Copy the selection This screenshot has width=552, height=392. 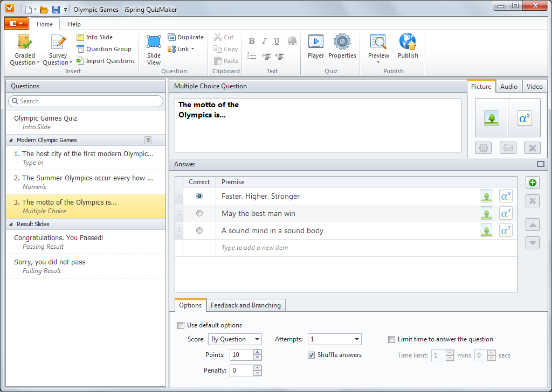coord(226,49)
